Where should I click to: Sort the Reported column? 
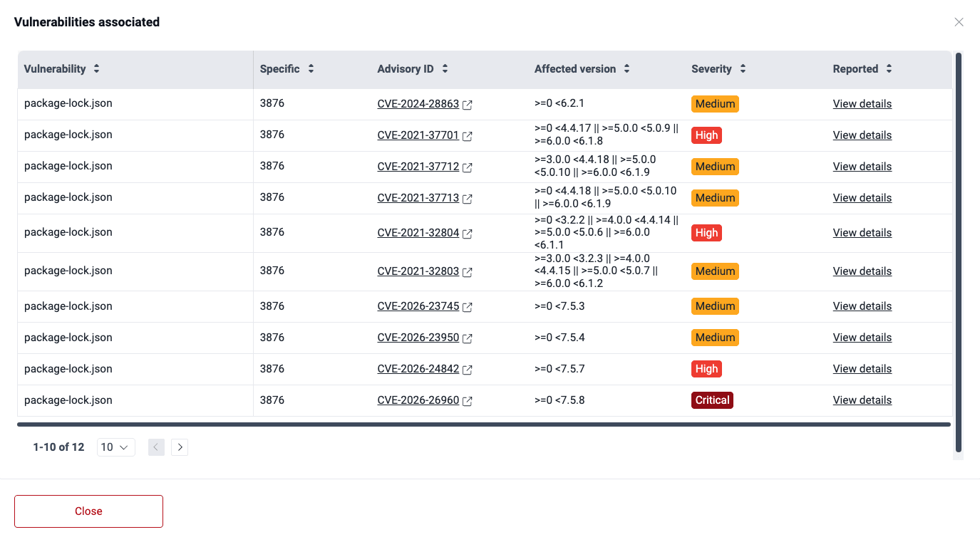(888, 68)
